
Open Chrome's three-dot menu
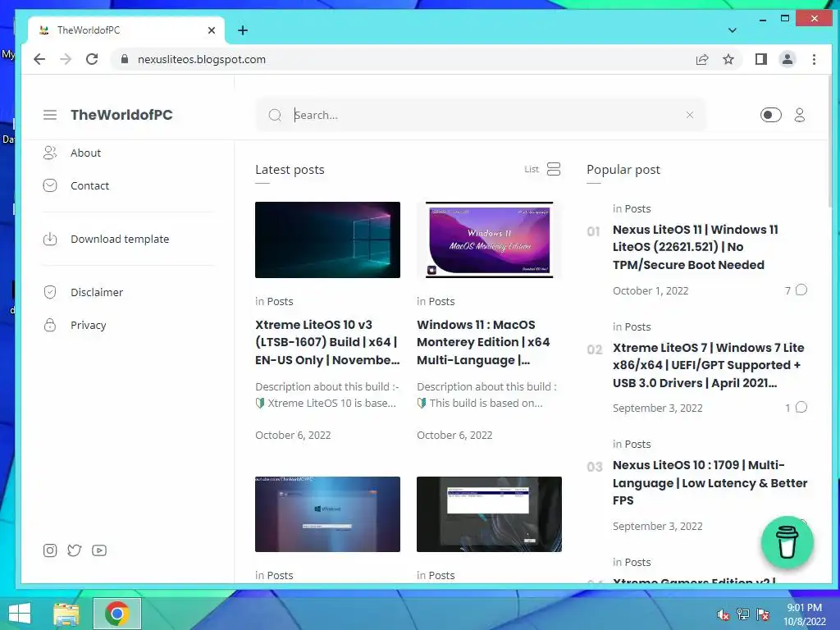pos(814,59)
